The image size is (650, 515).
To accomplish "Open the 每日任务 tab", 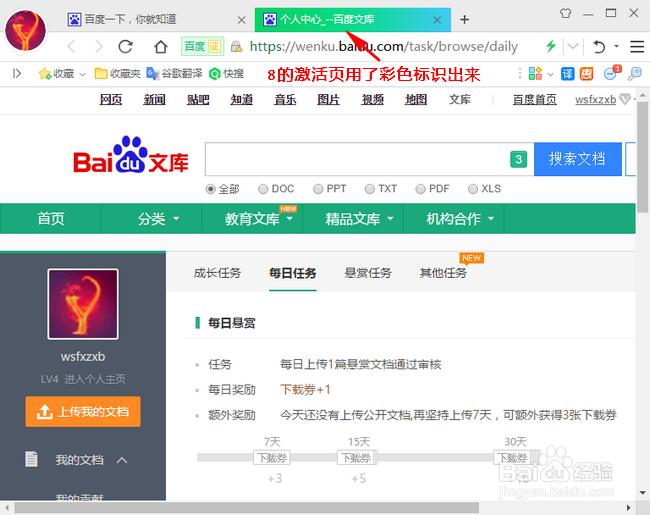I will tap(293, 273).
